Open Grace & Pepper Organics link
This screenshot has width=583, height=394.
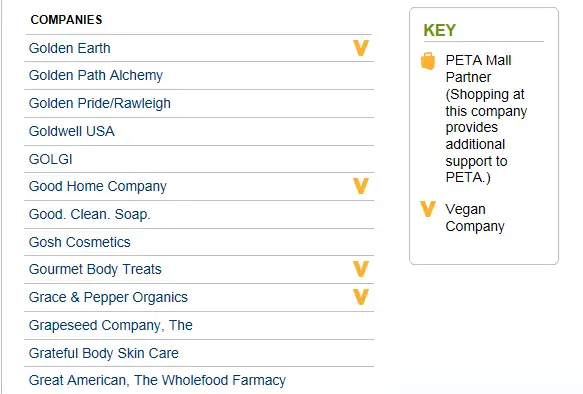point(108,297)
